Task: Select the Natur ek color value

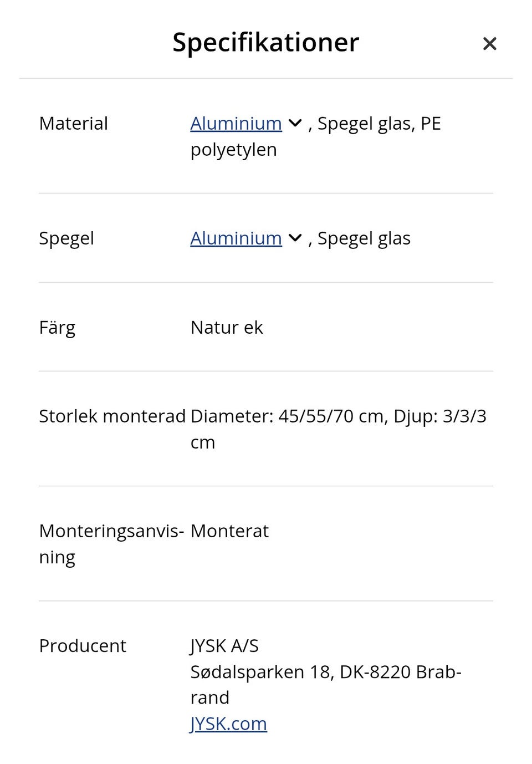Action: pos(227,328)
